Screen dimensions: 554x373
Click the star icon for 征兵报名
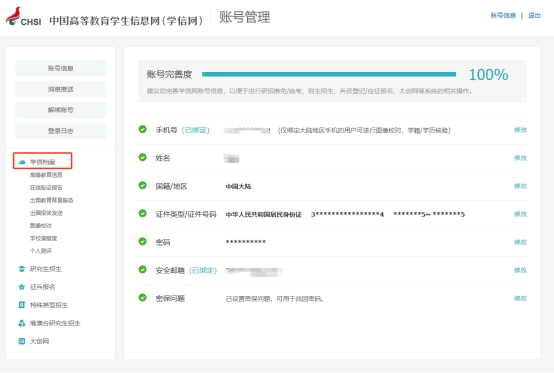(x=22, y=287)
